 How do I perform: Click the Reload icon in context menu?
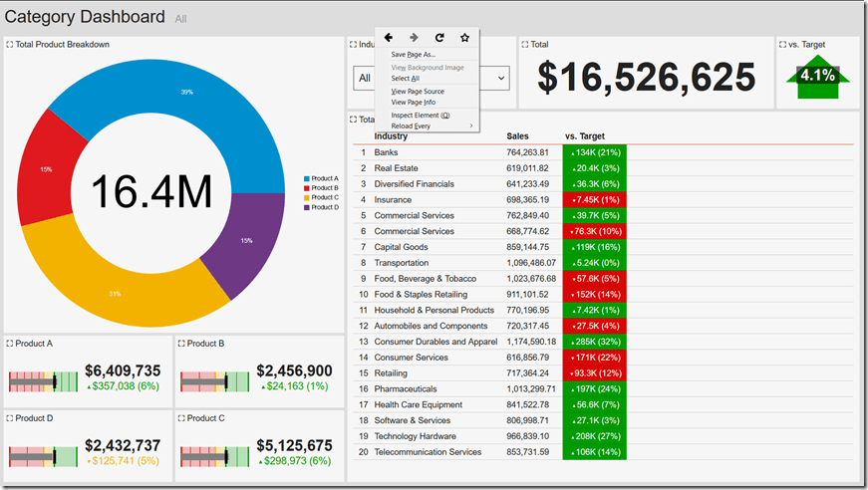tap(439, 38)
